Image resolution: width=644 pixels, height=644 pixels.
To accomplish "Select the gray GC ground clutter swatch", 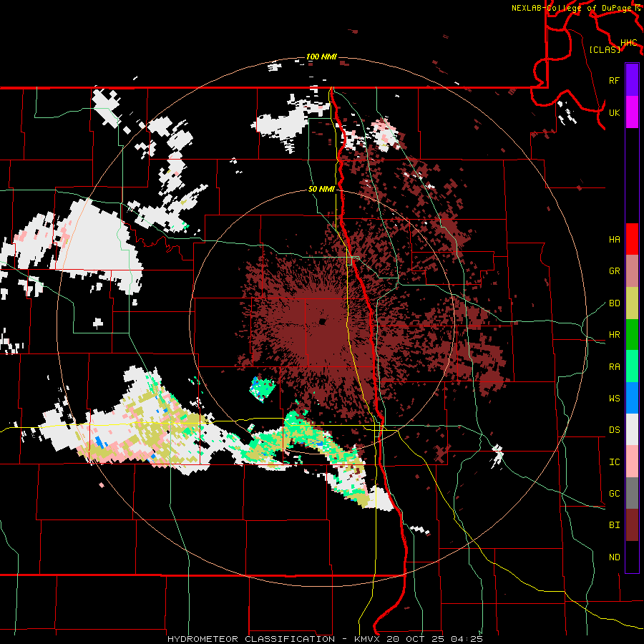I will (632, 493).
